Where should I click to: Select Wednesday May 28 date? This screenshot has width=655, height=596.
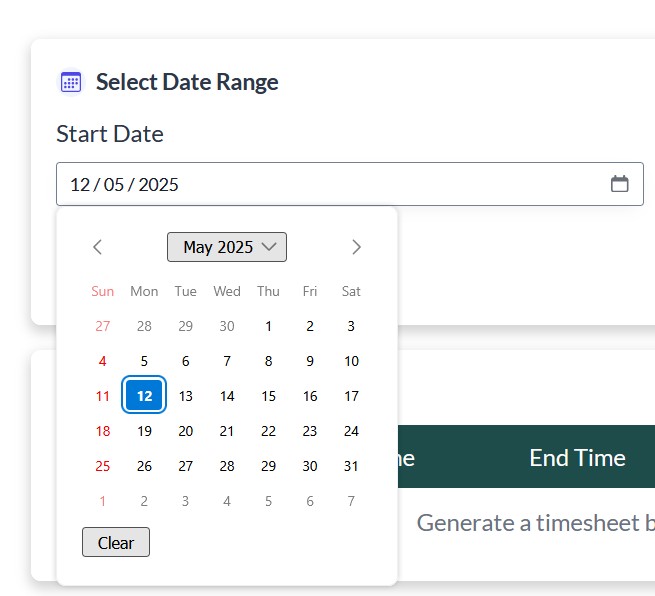[227, 466]
